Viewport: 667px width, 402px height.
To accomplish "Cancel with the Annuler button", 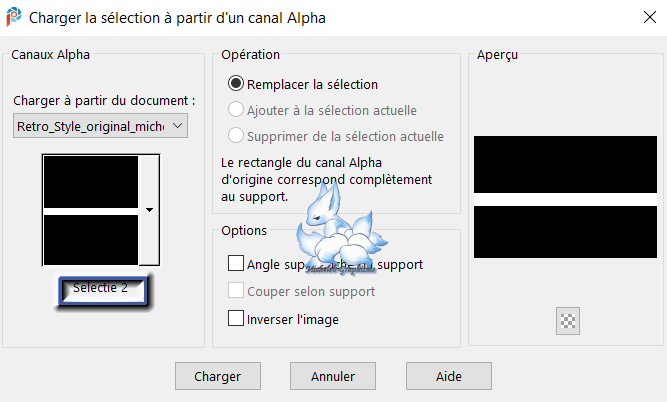I will click(333, 377).
